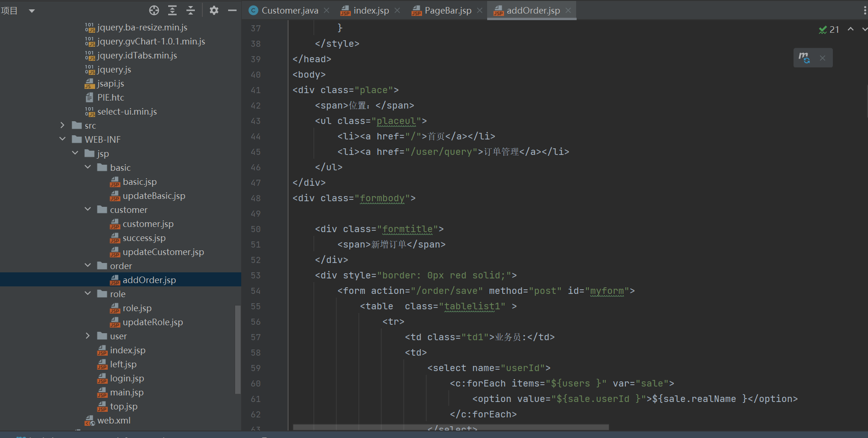Click the locate/select opened file target icon
Image resolution: width=868 pixels, height=438 pixels.
click(x=154, y=10)
